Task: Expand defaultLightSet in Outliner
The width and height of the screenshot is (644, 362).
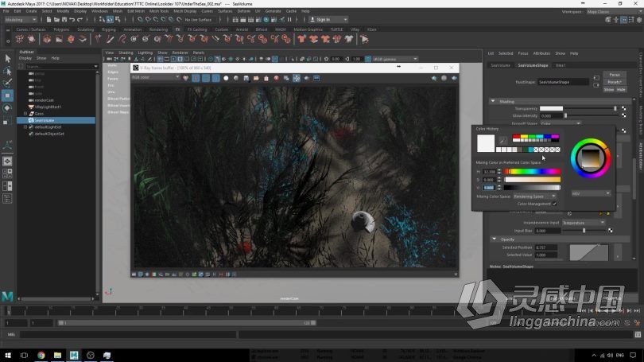Action: point(25,127)
